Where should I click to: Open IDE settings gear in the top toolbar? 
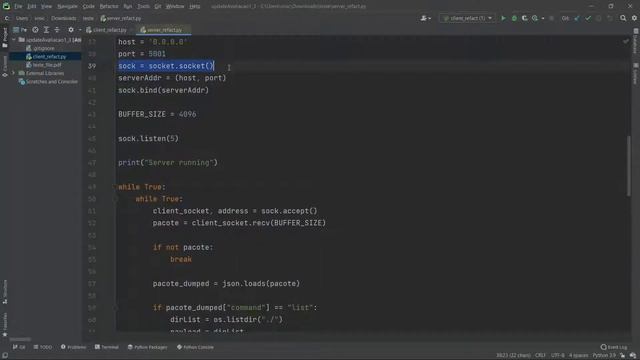pos(634,18)
